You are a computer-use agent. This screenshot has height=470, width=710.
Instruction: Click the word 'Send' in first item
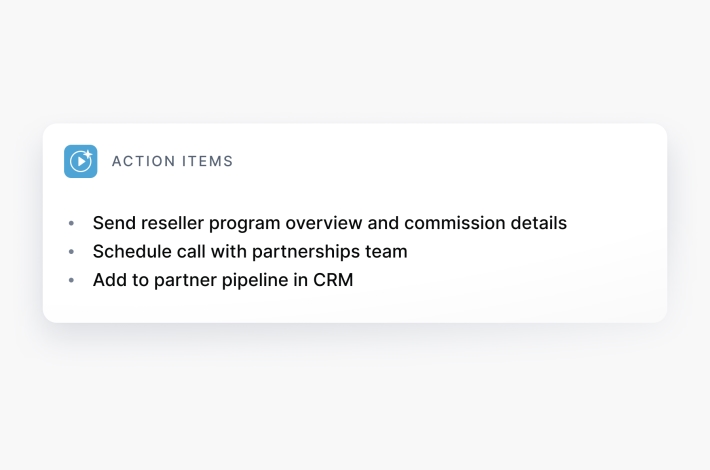tap(112, 223)
